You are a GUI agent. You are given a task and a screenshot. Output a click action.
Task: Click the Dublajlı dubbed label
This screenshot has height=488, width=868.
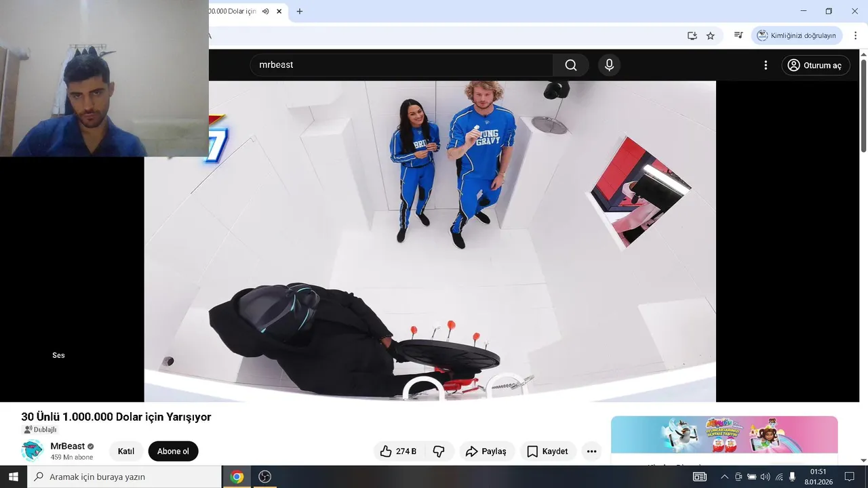[40, 430]
